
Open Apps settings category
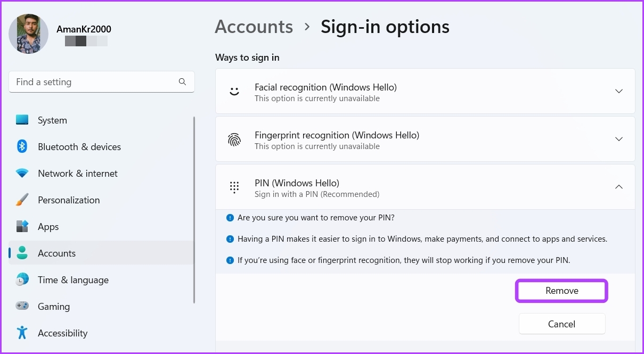click(x=101, y=227)
